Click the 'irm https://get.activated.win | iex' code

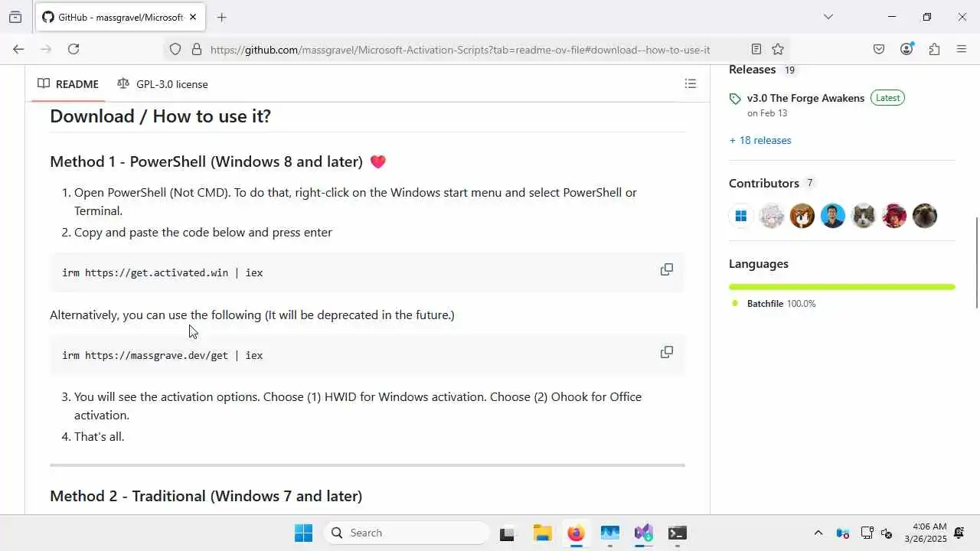[x=162, y=272]
